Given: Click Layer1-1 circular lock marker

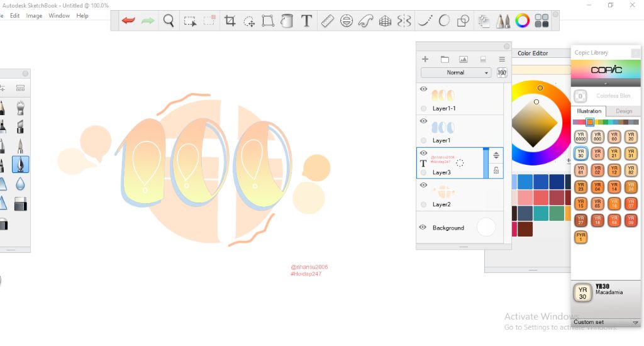Looking at the screenshot, I should click(423, 108).
